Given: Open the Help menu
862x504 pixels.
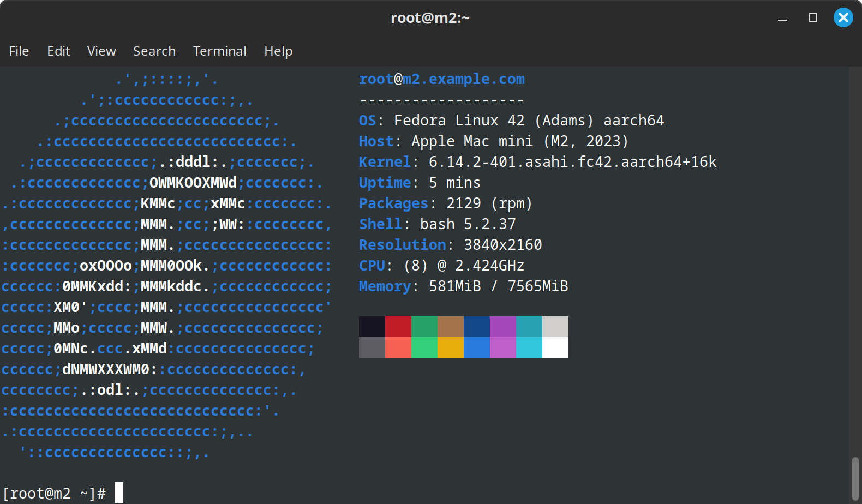Looking at the screenshot, I should pos(278,51).
